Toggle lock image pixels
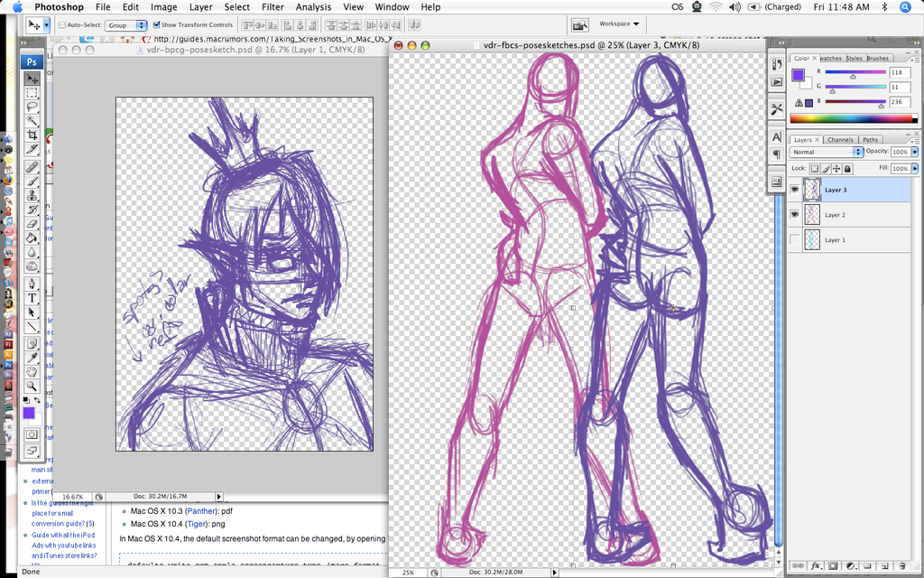The image size is (924, 578). click(x=826, y=169)
